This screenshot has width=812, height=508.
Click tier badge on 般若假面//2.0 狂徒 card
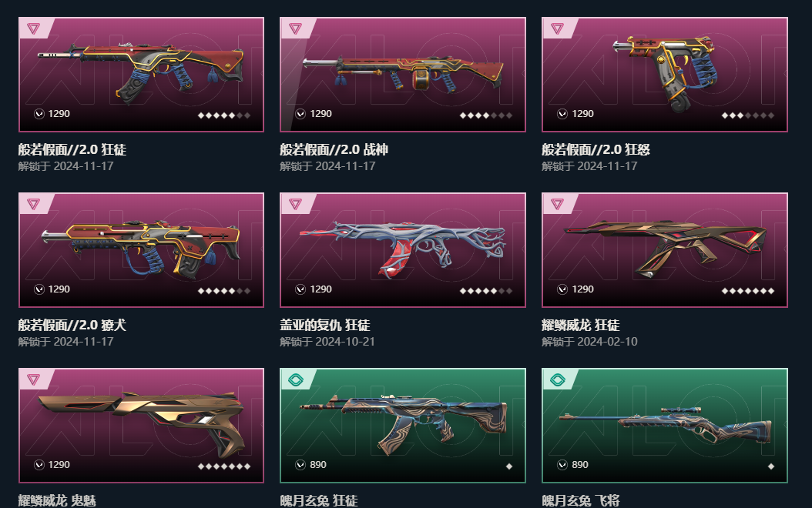(x=34, y=28)
